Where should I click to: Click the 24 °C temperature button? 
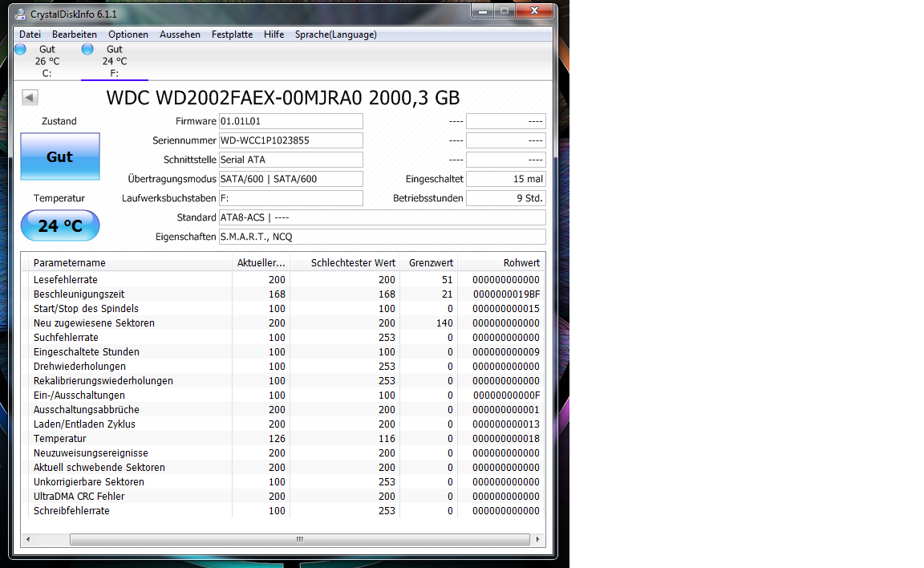click(60, 225)
